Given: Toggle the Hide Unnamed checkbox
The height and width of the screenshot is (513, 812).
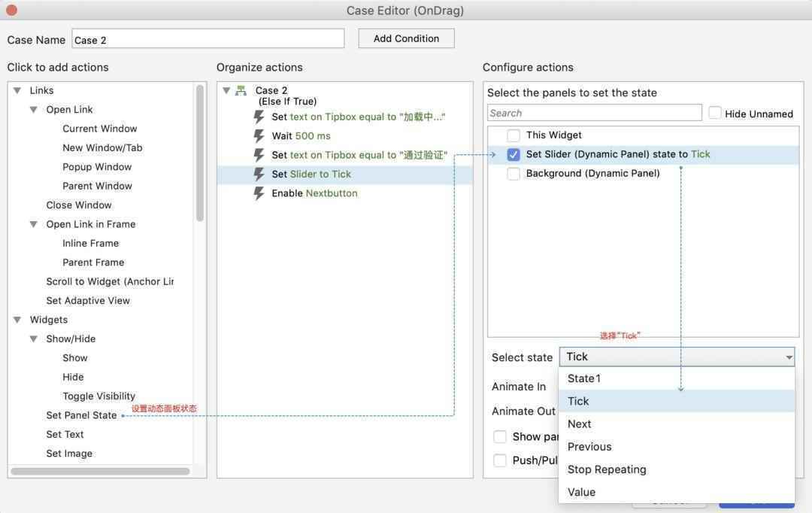Looking at the screenshot, I should pyautogui.click(x=715, y=113).
